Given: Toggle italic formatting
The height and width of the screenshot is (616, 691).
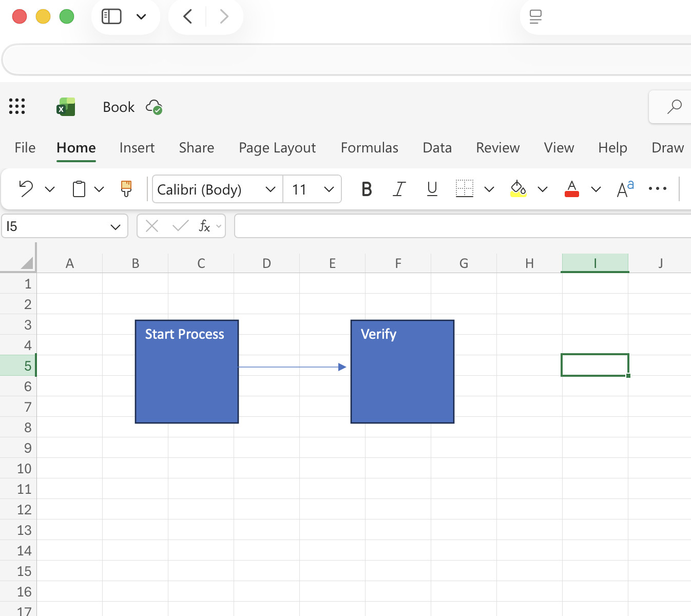Looking at the screenshot, I should pos(399,189).
